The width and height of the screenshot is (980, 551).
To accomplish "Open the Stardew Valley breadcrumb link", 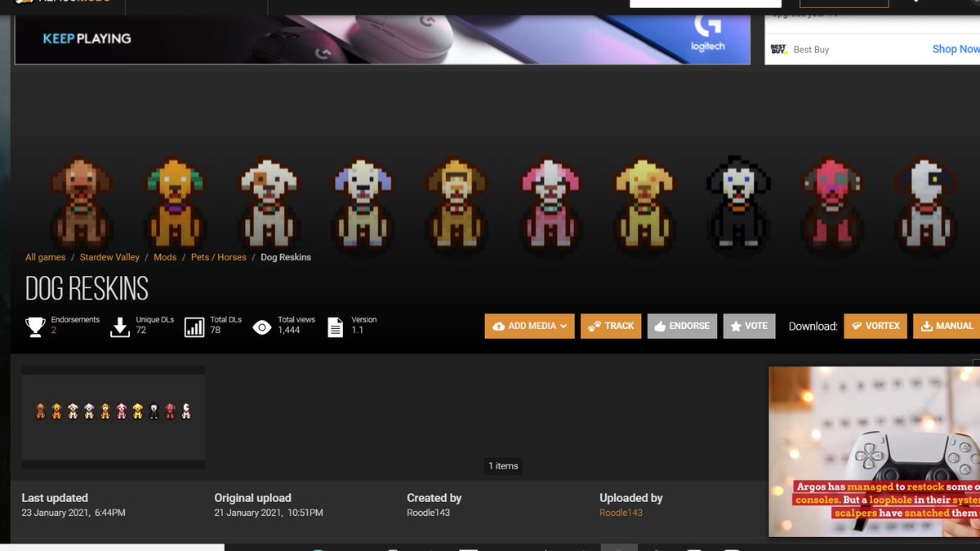I will tap(109, 257).
